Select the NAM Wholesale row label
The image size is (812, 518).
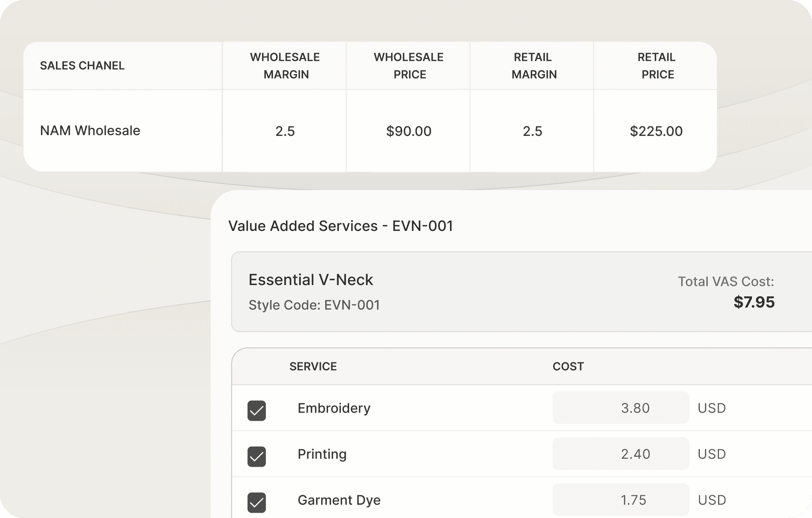coord(90,131)
